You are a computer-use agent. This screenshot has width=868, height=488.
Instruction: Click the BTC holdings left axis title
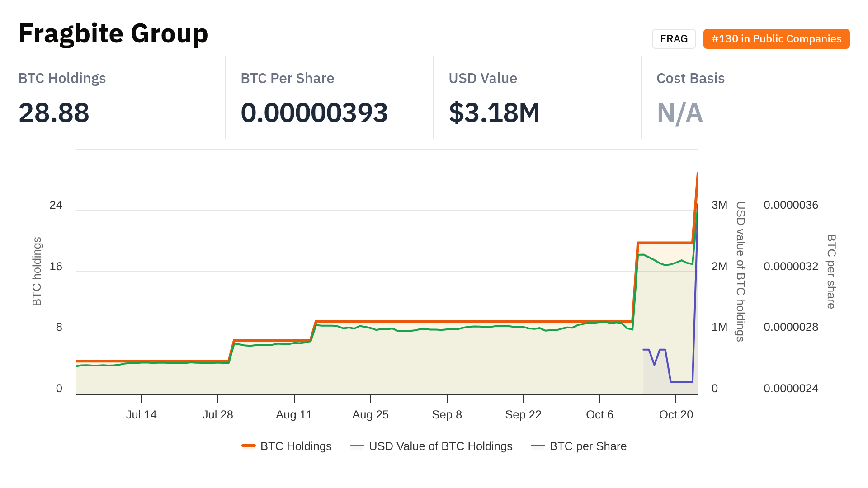(x=37, y=271)
